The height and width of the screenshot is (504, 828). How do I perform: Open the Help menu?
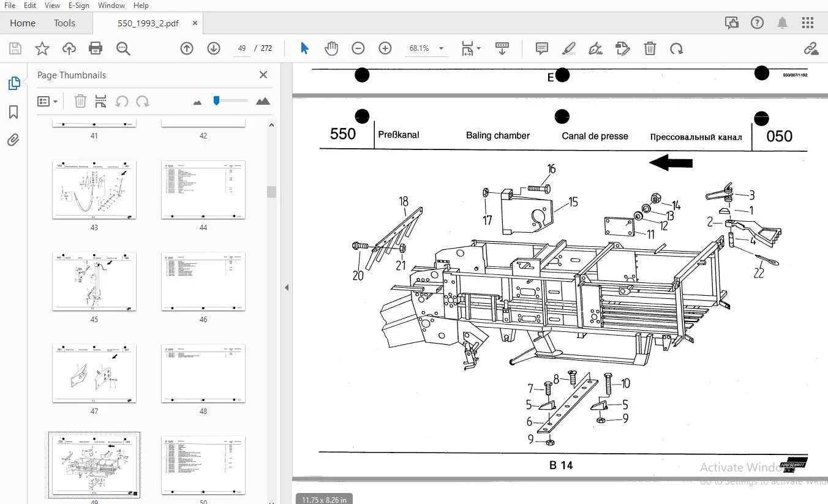(141, 6)
